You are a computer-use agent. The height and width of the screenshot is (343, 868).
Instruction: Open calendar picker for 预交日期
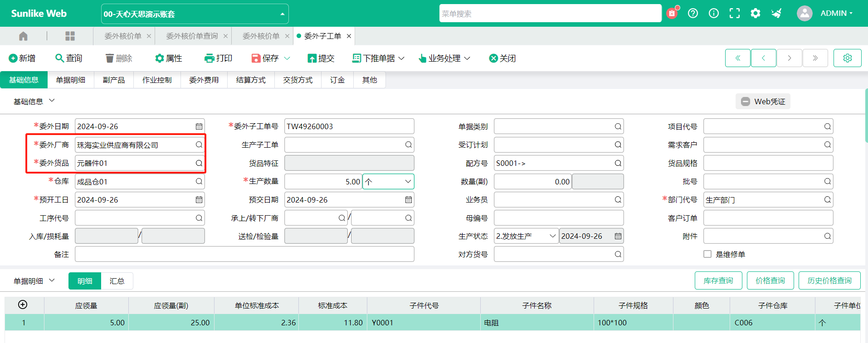click(x=408, y=200)
